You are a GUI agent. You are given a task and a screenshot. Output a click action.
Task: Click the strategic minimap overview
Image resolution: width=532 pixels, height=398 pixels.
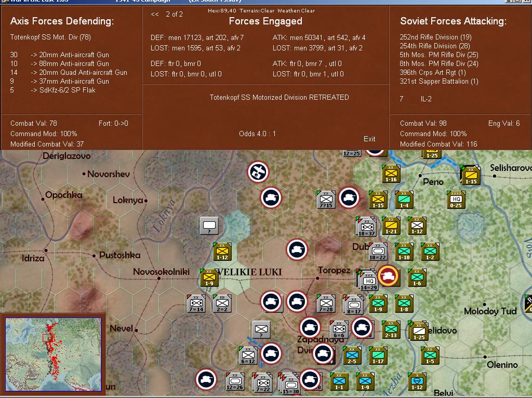[x=54, y=354]
